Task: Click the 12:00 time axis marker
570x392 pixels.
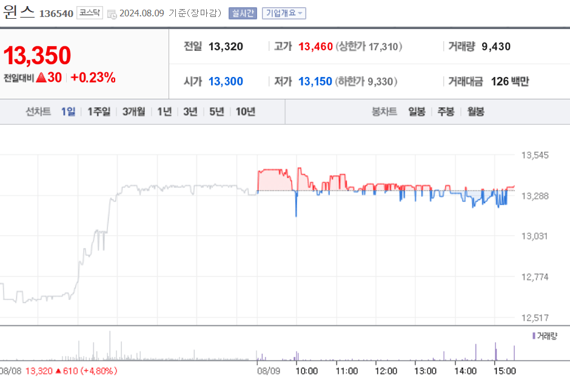Action: (386, 371)
